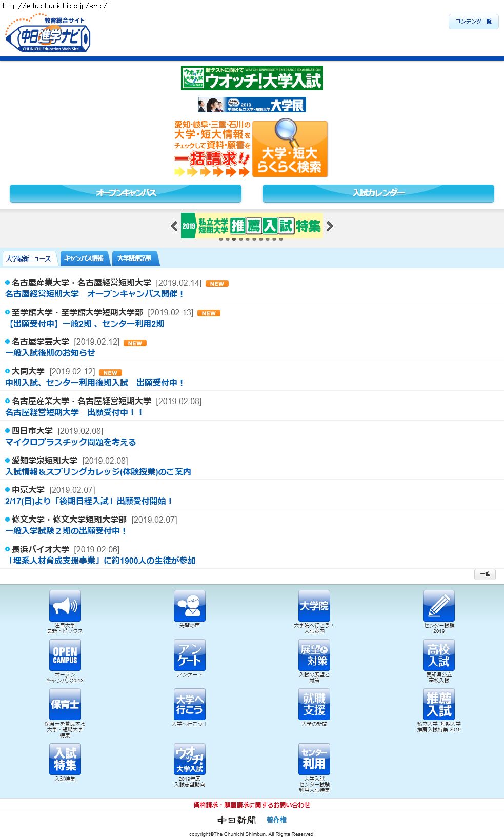Image resolution: width=504 pixels, height=837 pixels.
Task: Switch to the キャンパス情報 tab
Action: click(x=84, y=258)
